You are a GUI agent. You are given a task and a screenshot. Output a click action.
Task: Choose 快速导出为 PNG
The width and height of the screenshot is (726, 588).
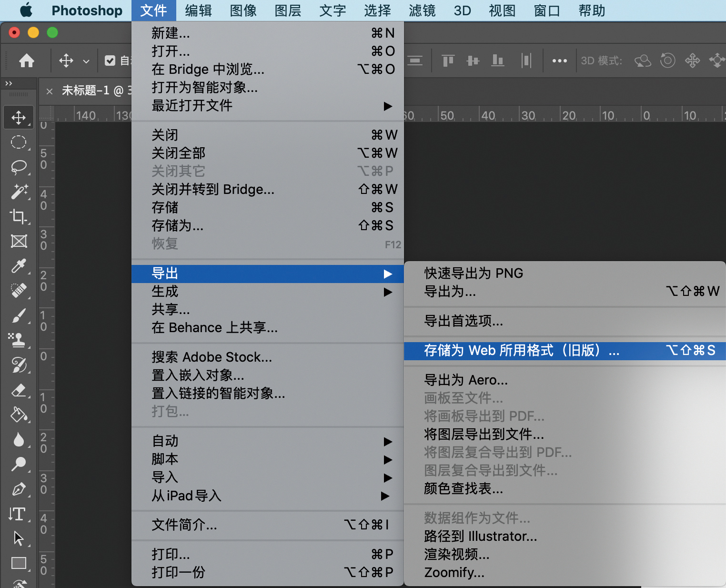pos(565,274)
